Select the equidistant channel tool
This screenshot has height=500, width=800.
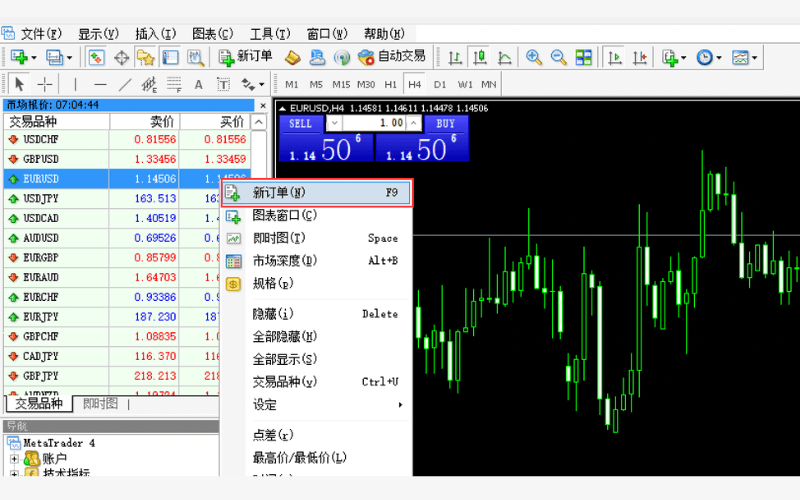coord(149,84)
